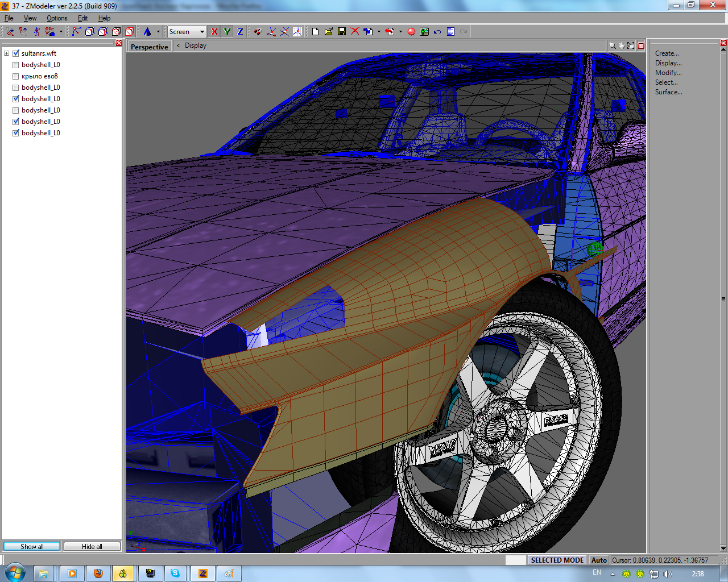Click the Save floppy disk icon
The height and width of the screenshot is (582, 728).
[342, 32]
